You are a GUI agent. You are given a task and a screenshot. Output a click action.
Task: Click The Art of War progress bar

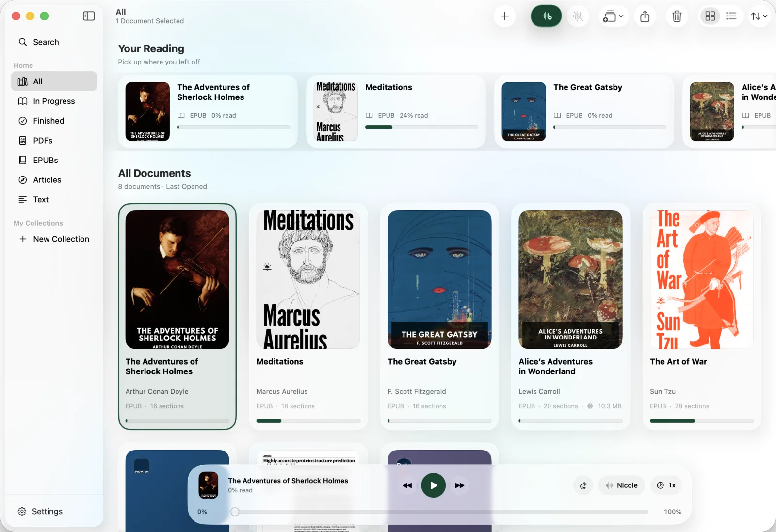(702, 421)
